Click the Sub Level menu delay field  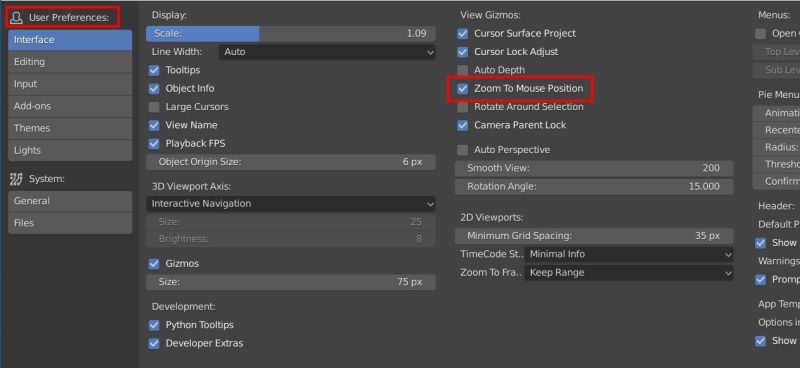pos(777,70)
